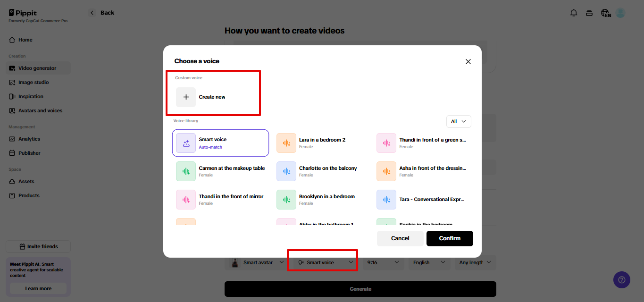Select voice name Tara - Conversational Expr

pos(432,199)
